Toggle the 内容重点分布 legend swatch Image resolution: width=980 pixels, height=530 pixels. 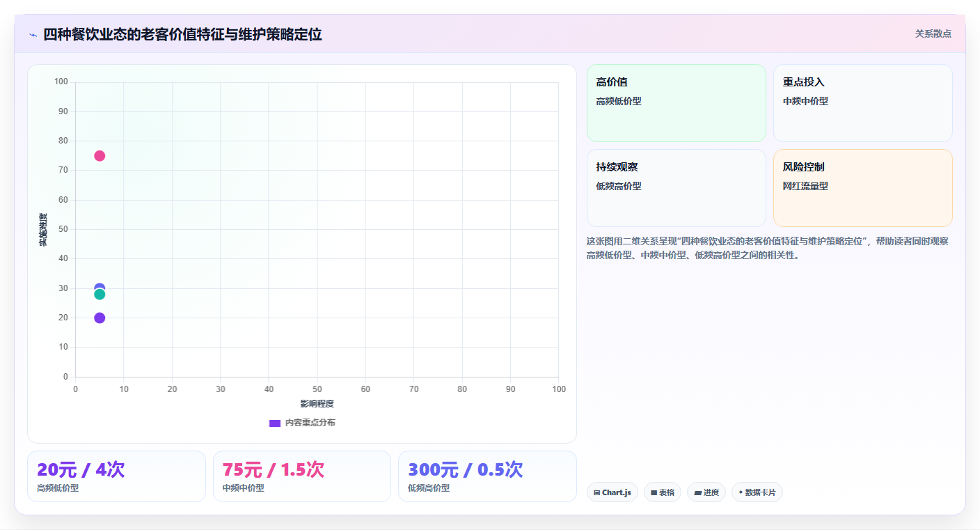275,423
